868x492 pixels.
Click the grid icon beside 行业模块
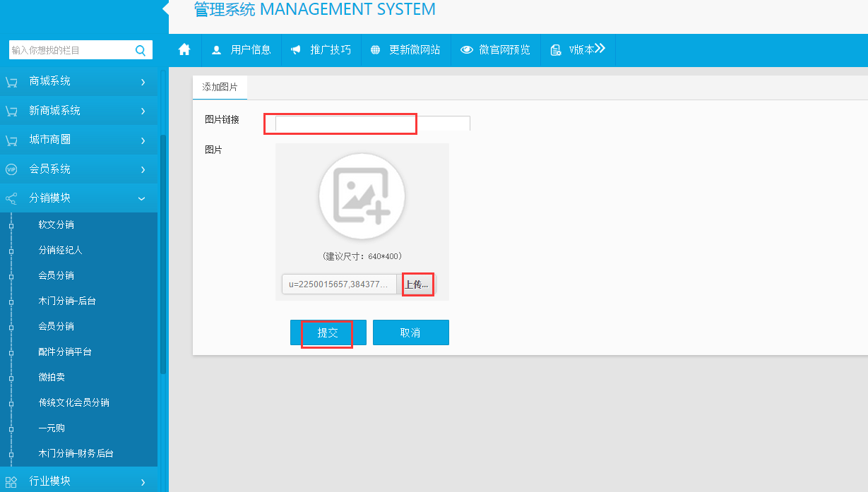[x=11, y=481]
